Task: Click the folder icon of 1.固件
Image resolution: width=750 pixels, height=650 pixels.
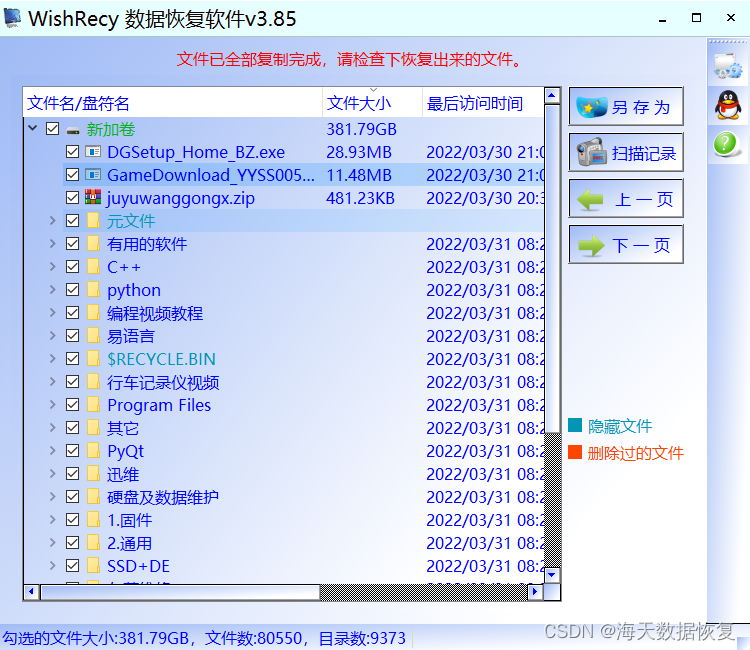Action: [x=93, y=519]
